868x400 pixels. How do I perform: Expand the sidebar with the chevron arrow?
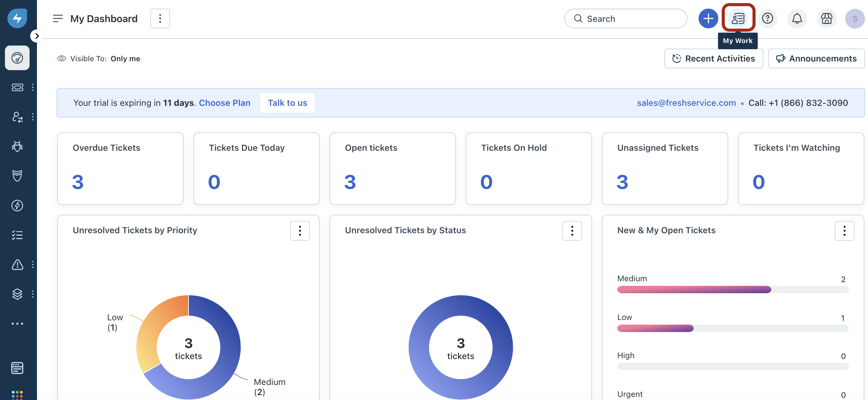[37, 36]
